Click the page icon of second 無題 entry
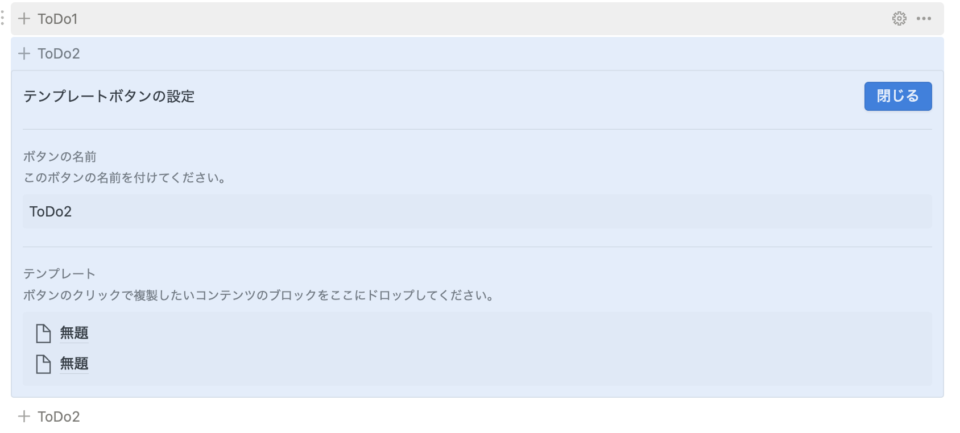This screenshot has width=960, height=433. point(43,364)
